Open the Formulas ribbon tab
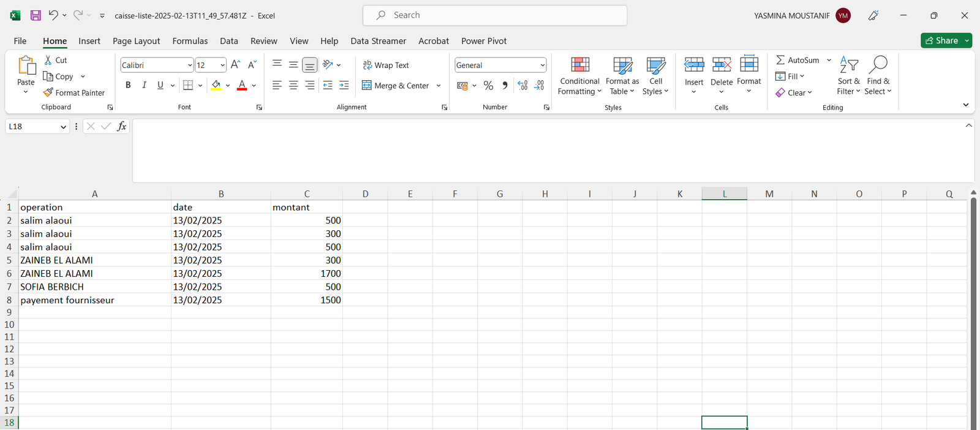 (x=190, y=41)
